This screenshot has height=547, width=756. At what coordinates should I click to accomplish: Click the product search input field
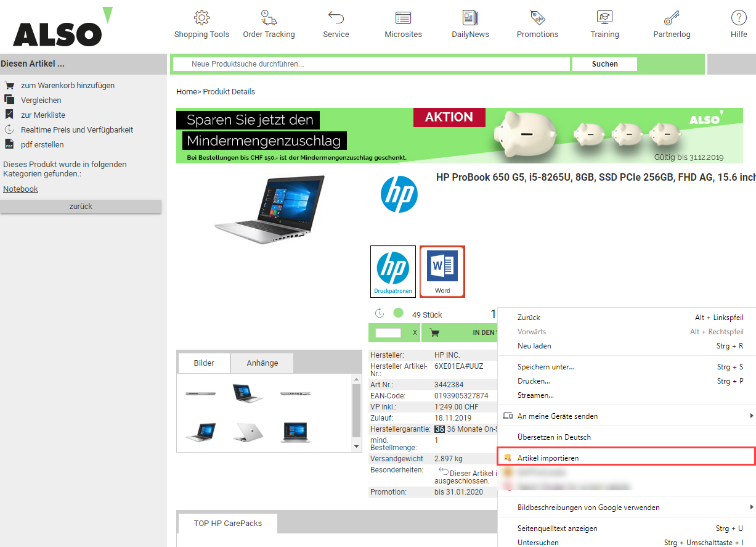click(x=371, y=64)
